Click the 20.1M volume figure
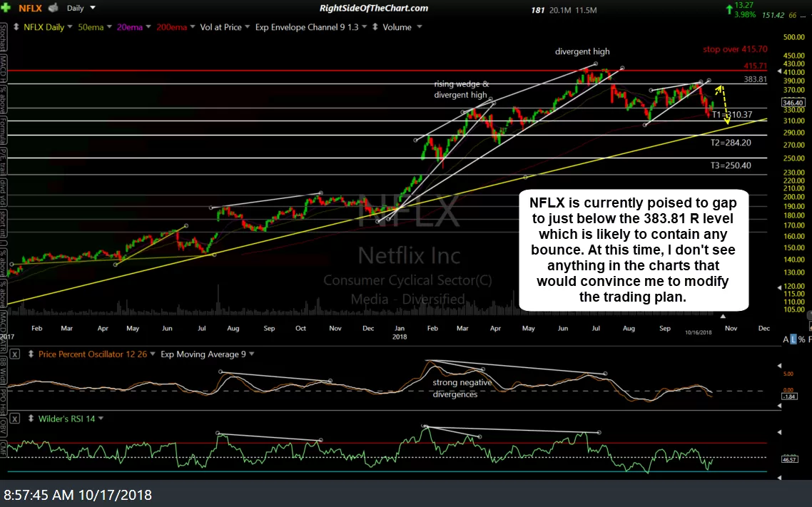812x507 pixels. pos(560,10)
